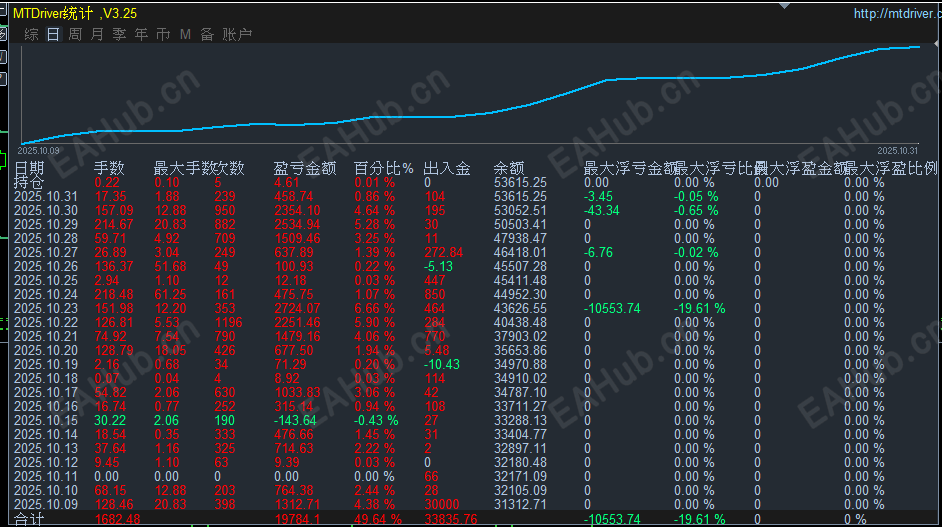Image resolution: width=942 pixels, height=527 pixels.
Task: Open the http://mtdriver link
Action: click(x=898, y=13)
